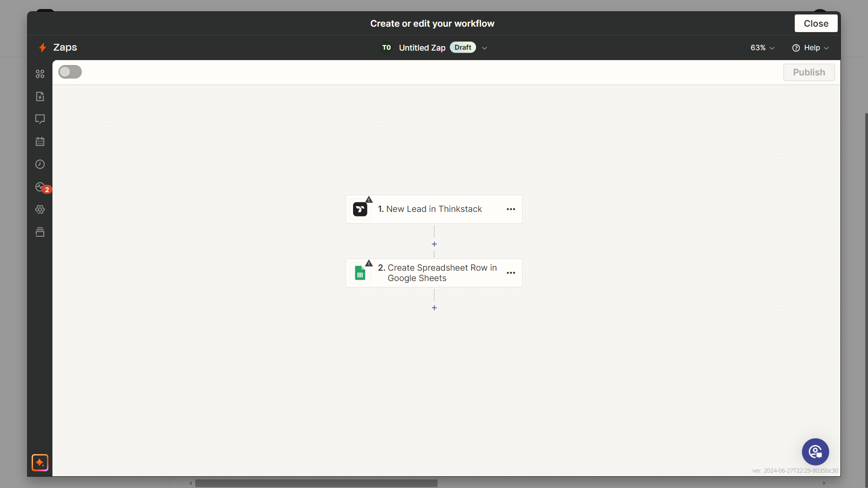
Task: Click the warning triangle on step 2
Action: (368, 263)
